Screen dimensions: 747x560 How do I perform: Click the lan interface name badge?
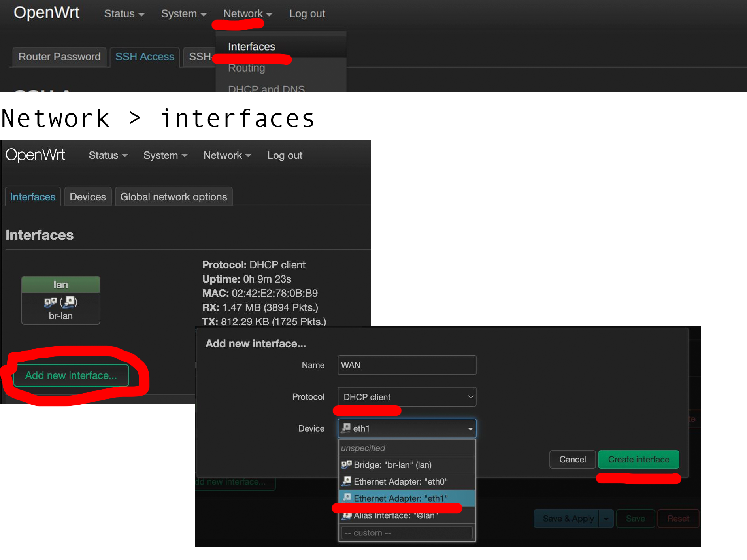pos(61,285)
